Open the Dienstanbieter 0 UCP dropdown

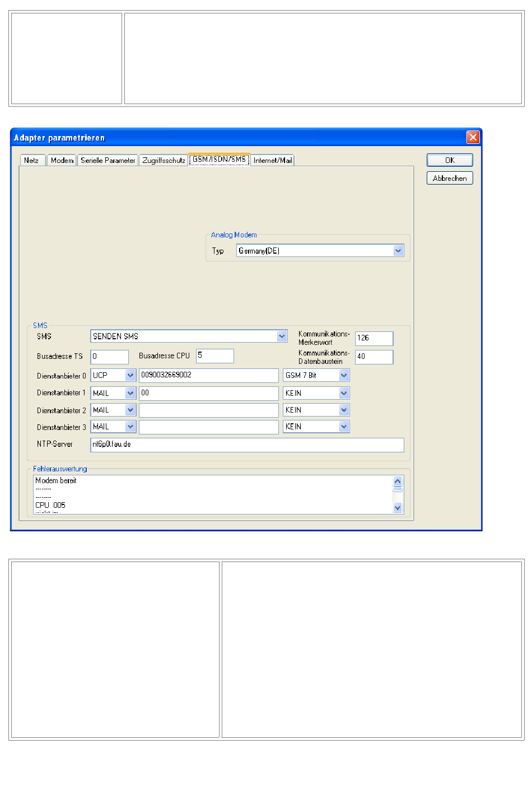pos(130,375)
